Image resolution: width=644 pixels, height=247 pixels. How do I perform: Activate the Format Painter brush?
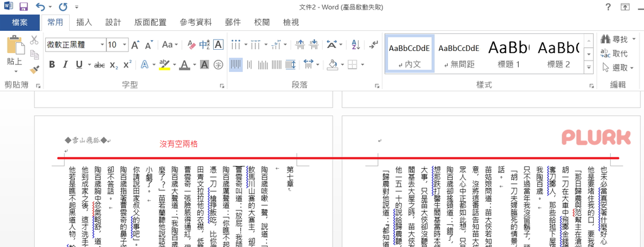point(34,69)
